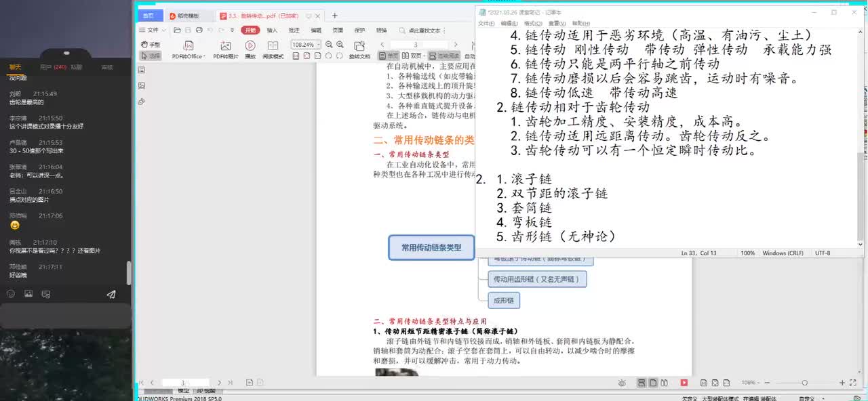
Task: Click the 点此查找文本 search field
Action: click(426, 30)
